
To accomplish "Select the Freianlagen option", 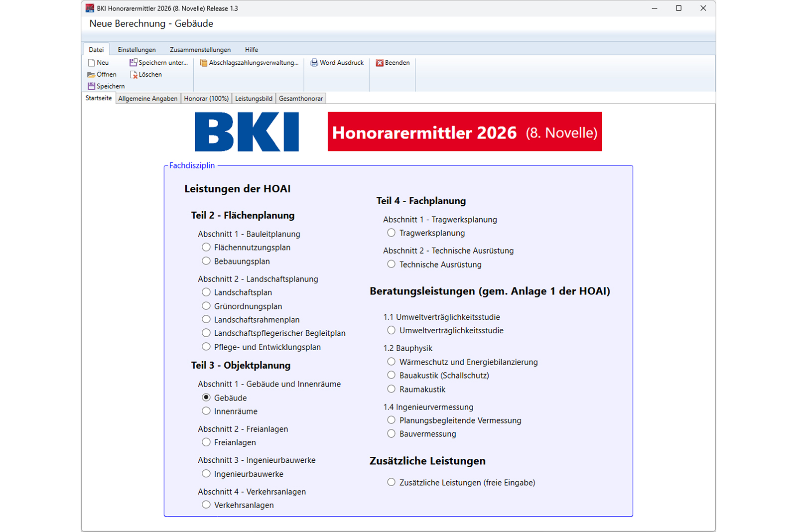I will 206,442.
